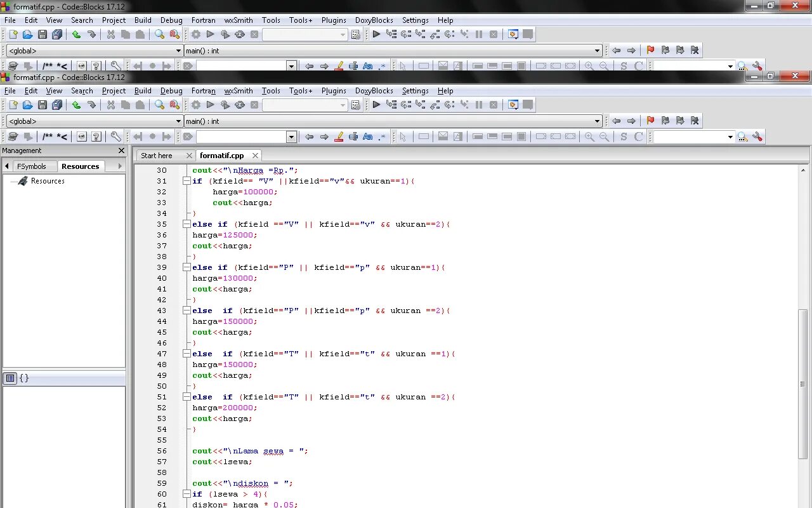
Task: Collapse code fold at line 47
Action: (187, 354)
